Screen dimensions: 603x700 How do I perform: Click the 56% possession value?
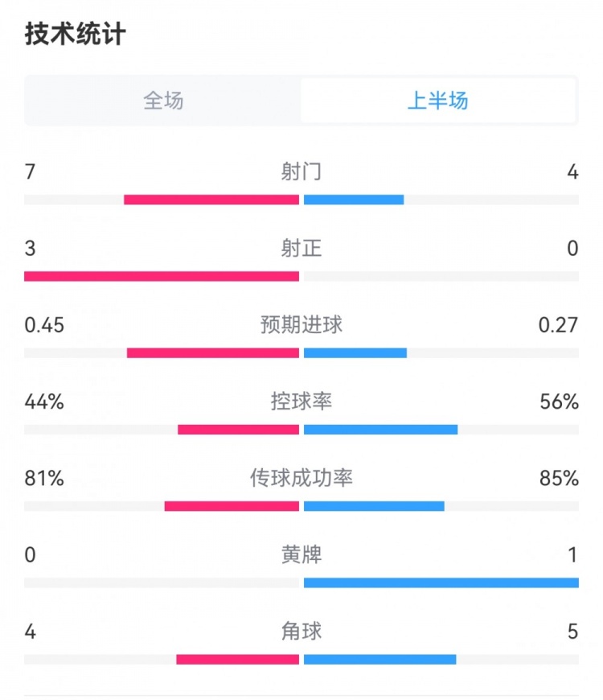coord(560,401)
